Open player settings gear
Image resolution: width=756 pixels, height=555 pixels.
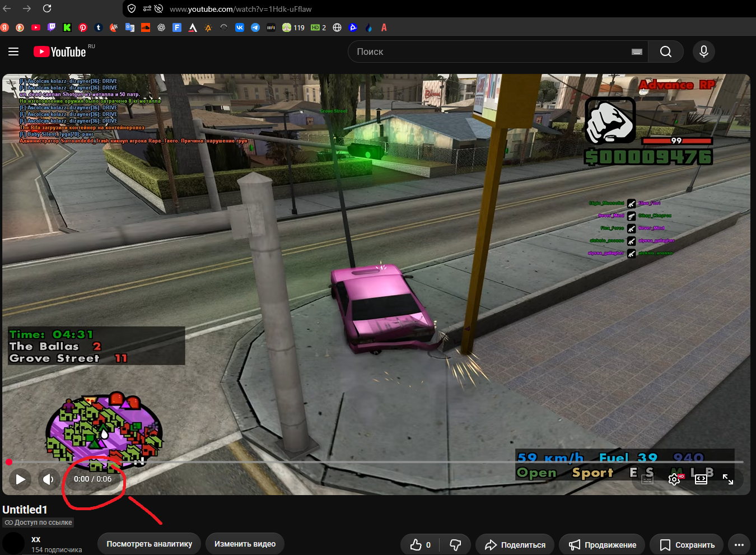pos(674,479)
